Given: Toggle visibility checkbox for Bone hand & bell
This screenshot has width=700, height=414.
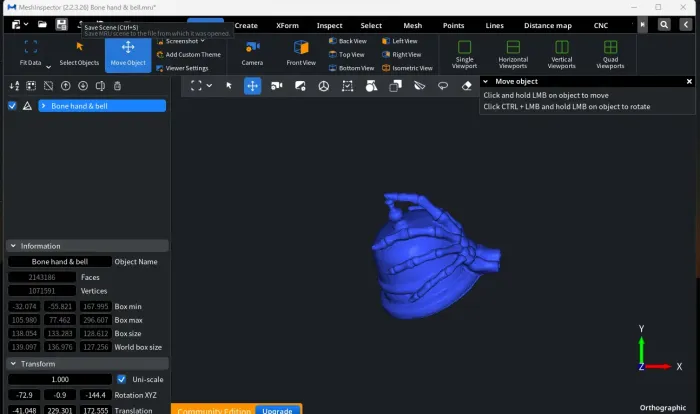Looking at the screenshot, I should coord(12,106).
